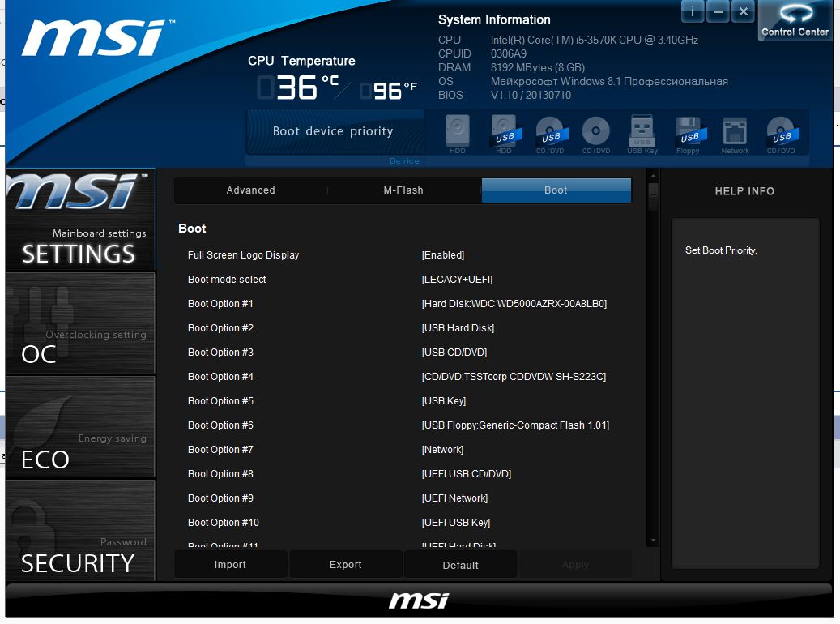
Task: Select the USB Floppy boot device icon
Action: (x=688, y=133)
